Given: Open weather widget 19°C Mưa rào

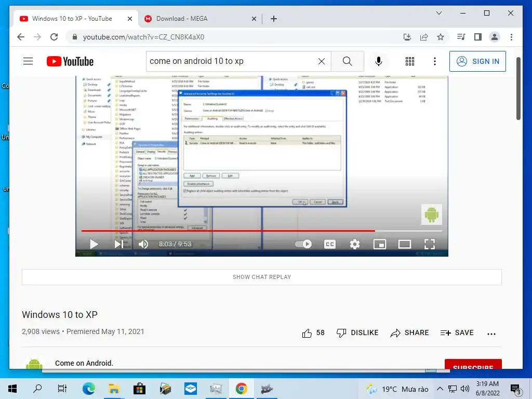Looking at the screenshot, I should tap(397, 389).
